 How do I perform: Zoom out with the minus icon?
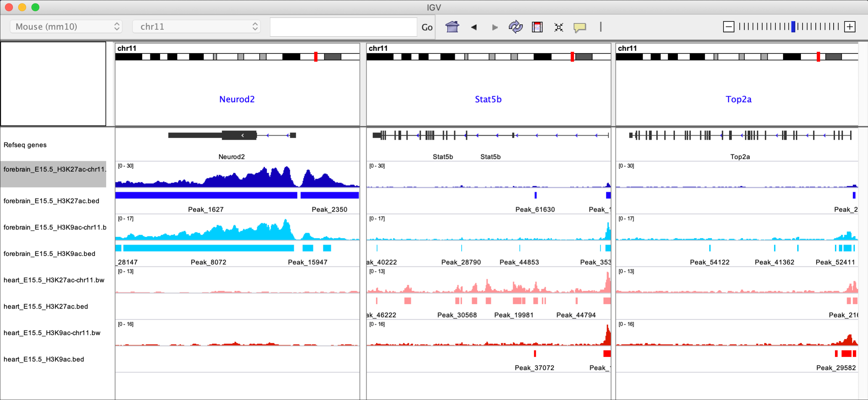[x=728, y=27]
